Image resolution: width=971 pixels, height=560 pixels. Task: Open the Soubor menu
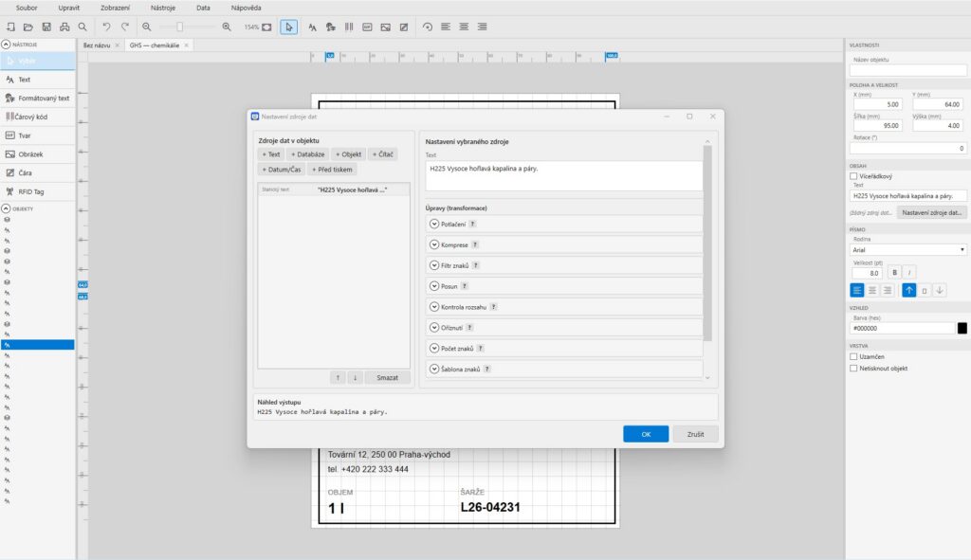click(27, 8)
